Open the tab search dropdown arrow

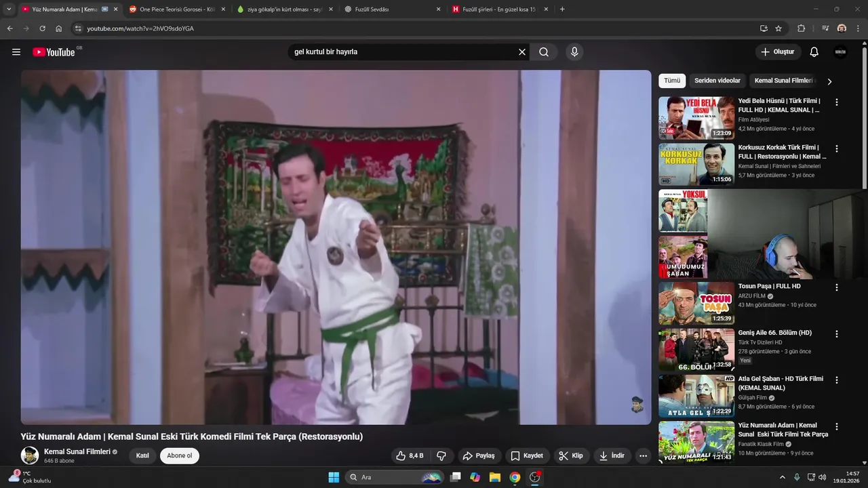pos(9,9)
